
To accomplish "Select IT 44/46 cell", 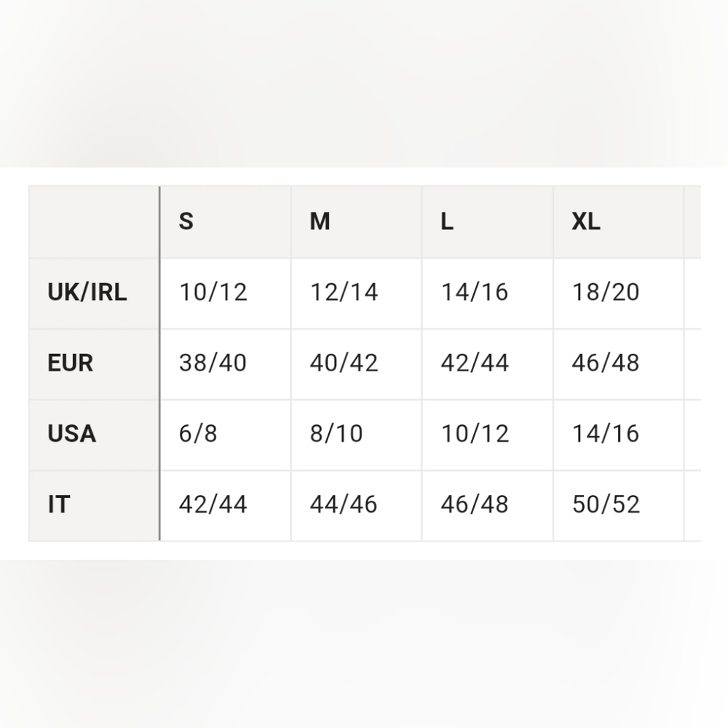I will (x=357, y=505).
